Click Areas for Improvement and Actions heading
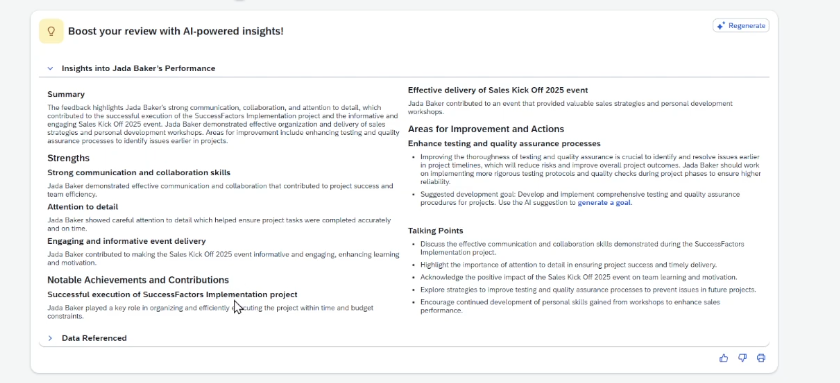Viewport: 840px width, 383px height. click(x=486, y=129)
